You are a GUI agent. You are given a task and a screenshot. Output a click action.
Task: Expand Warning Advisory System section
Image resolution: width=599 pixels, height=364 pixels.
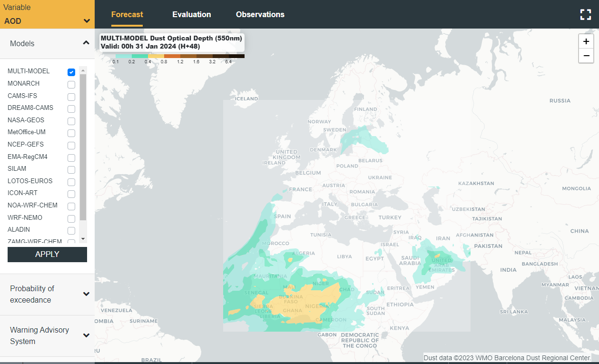pyautogui.click(x=86, y=335)
